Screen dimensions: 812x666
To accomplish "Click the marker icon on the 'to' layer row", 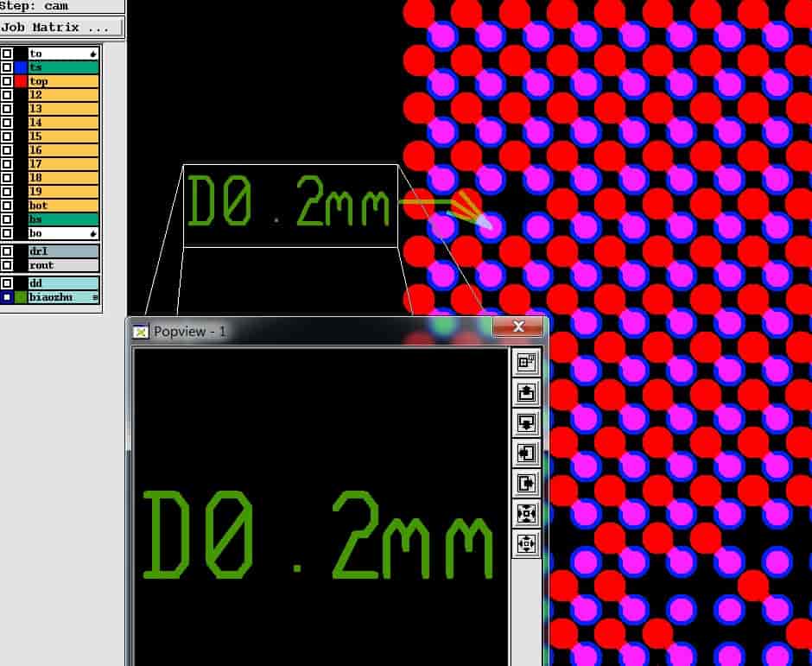I will [x=93, y=54].
